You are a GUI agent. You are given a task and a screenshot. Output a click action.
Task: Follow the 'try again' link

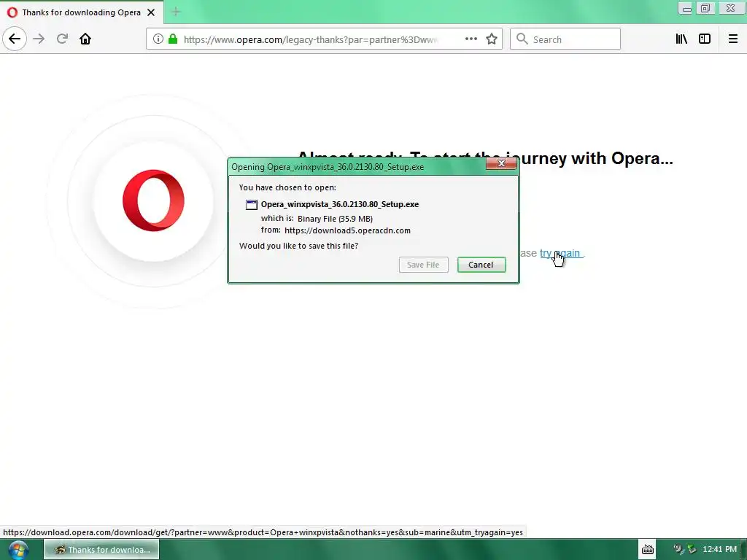click(560, 253)
